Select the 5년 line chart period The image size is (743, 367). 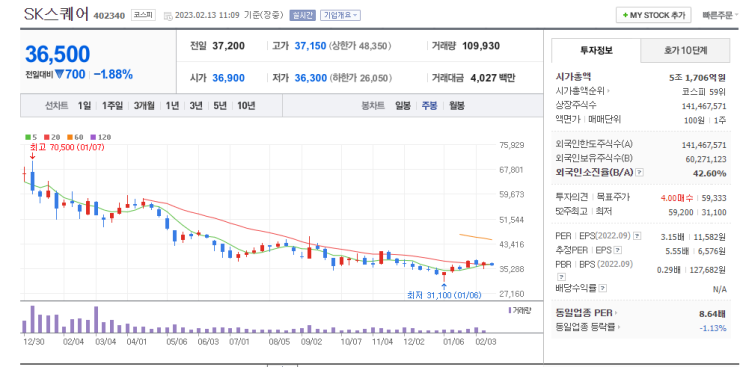220,106
